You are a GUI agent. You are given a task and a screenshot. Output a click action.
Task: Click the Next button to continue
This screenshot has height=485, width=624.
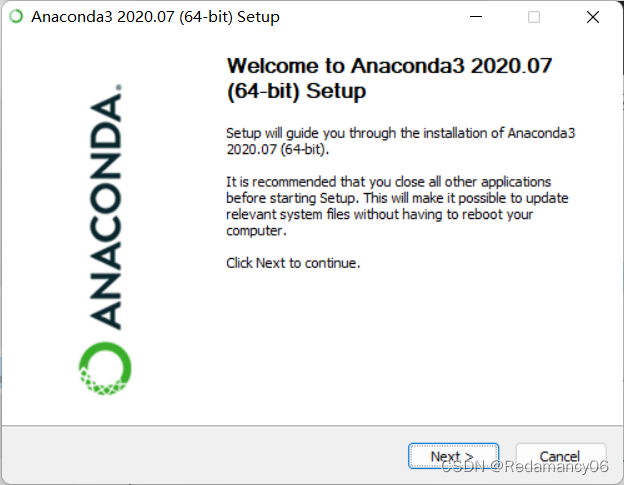[453, 456]
